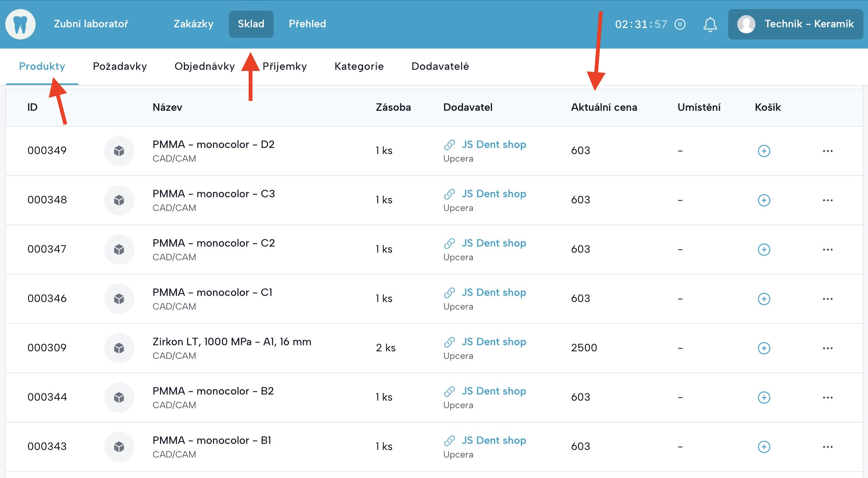Click the package icon for product 000348
The image size is (868, 478).
click(119, 200)
